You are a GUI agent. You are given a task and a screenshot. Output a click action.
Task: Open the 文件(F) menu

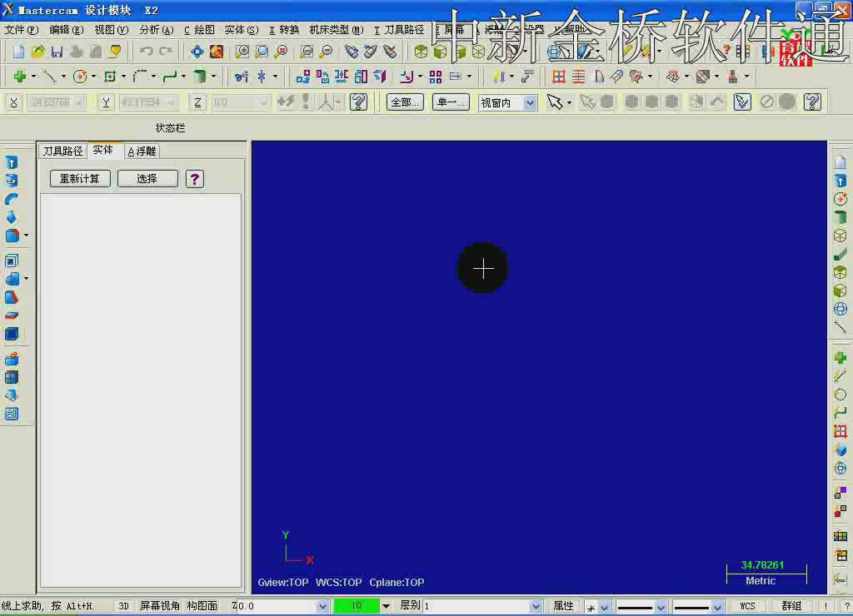(21, 30)
